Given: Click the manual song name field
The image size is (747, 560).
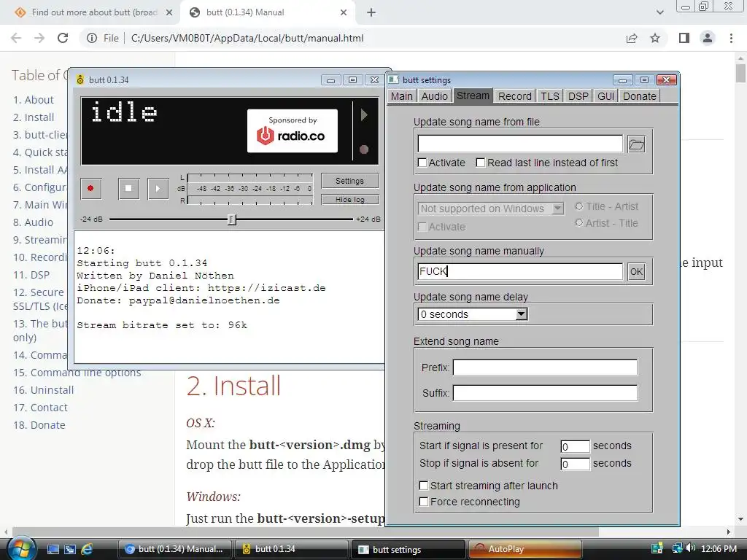Looking at the screenshot, I should (519, 271).
